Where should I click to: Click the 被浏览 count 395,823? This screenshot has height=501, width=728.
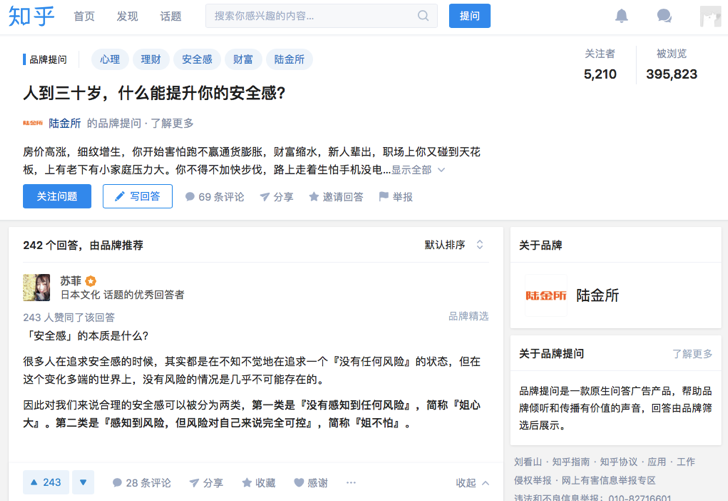pos(671,74)
